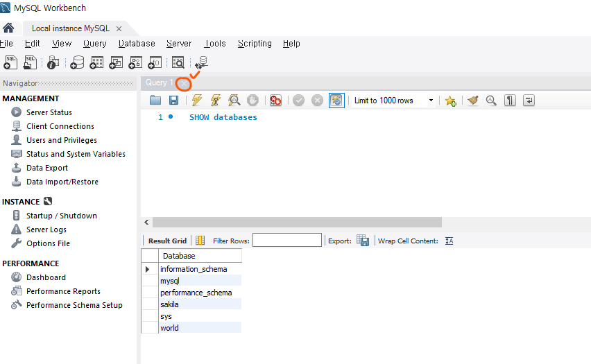Toggle Wrap Cell Content icon
The image size is (591, 364).
point(449,241)
